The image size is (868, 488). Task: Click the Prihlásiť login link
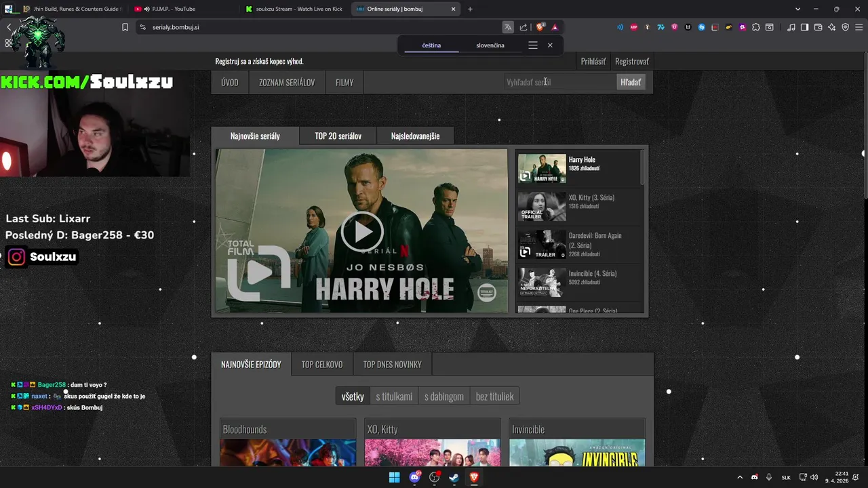point(593,62)
